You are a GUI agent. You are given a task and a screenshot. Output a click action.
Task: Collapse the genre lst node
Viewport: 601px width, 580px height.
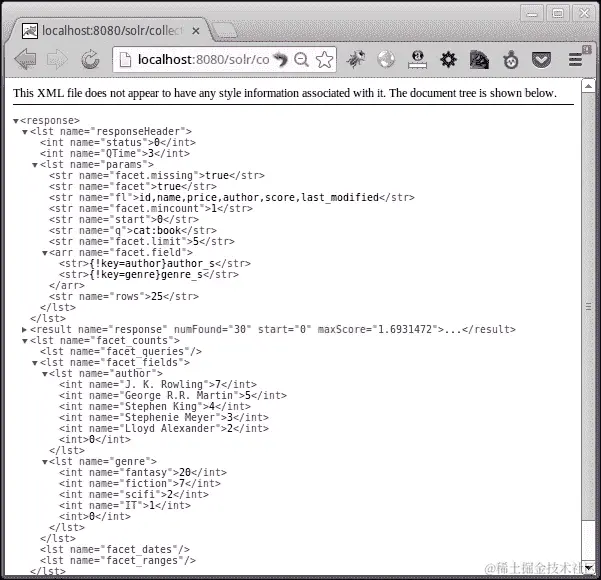(44, 462)
